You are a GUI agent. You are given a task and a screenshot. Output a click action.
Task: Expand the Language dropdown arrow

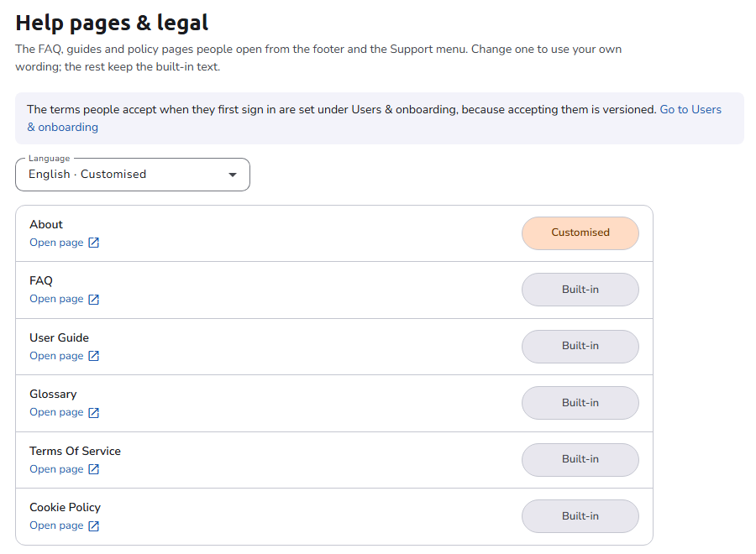(233, 175)
